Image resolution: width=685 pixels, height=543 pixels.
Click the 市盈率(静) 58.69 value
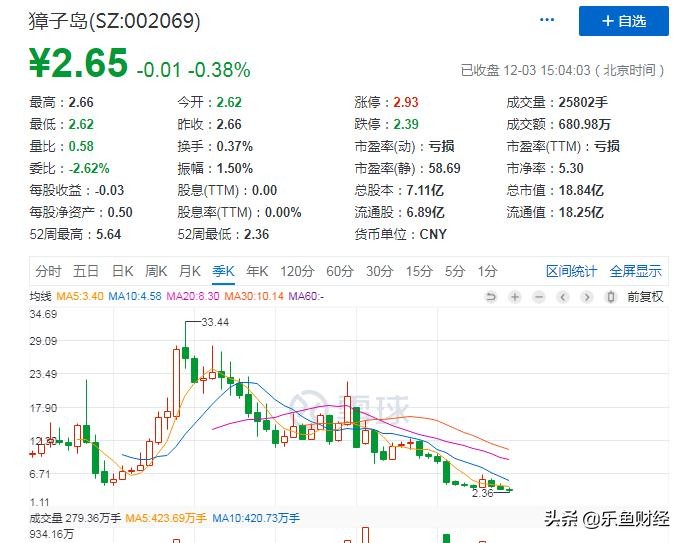tap(444, 169)
